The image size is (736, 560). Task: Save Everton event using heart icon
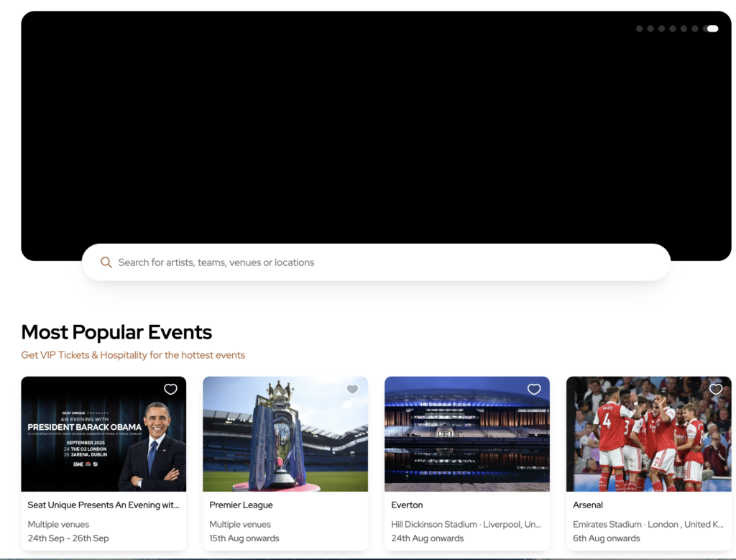534,389
